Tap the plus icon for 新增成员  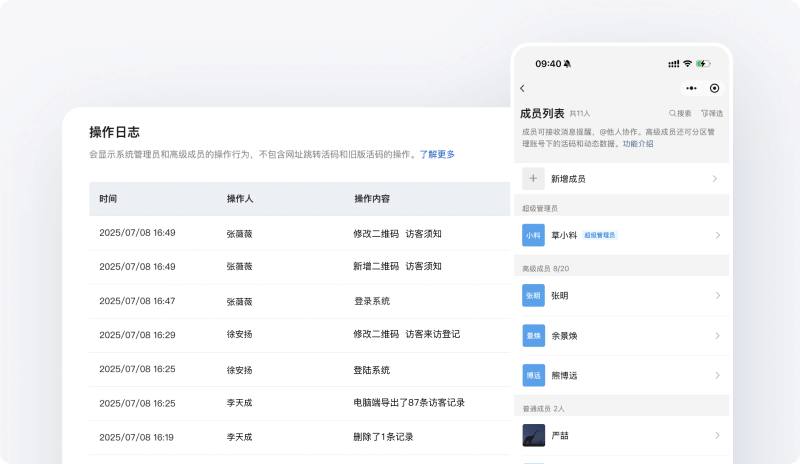pyautogui.click(x=533, y=178)
